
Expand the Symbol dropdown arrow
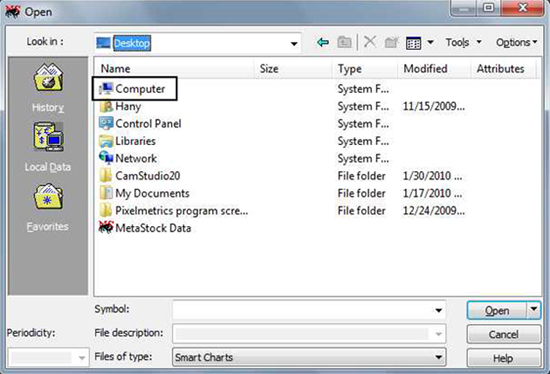(438, 310)
